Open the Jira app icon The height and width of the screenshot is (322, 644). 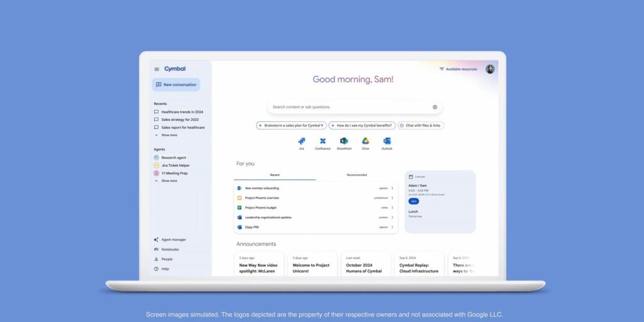tap(301, 142)
